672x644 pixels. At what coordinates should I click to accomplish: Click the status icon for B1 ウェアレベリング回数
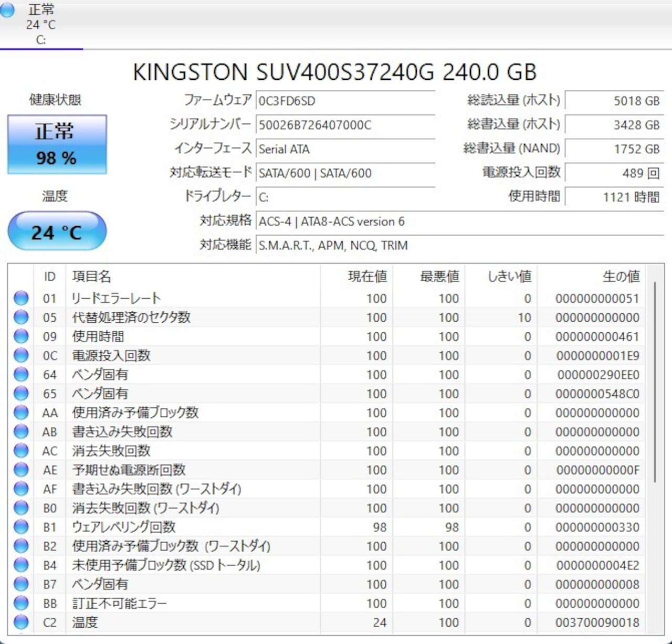pyautogui.click(x=21, y=527)
